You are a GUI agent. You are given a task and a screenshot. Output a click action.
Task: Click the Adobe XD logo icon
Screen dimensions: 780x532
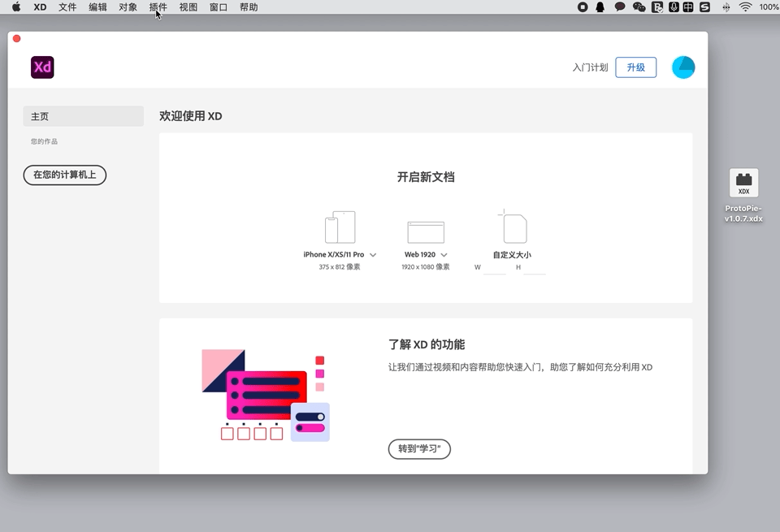coord(42,67)
